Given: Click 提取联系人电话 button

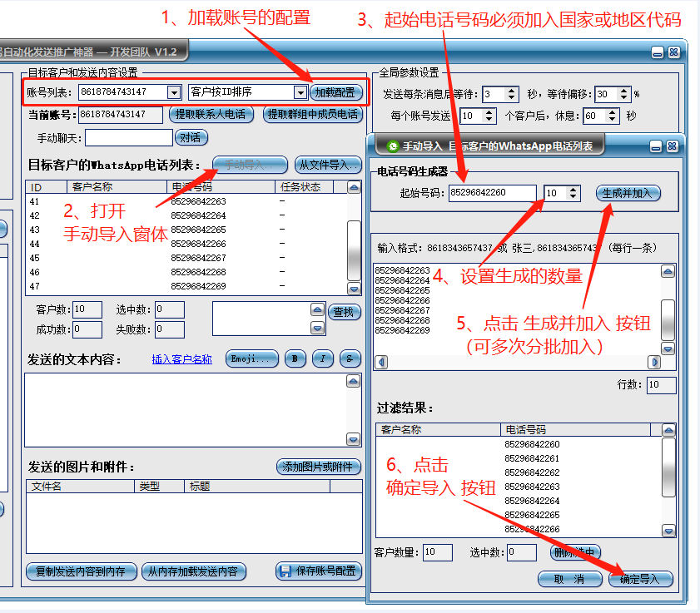Looking at the screenshot, I should (211, 114).
